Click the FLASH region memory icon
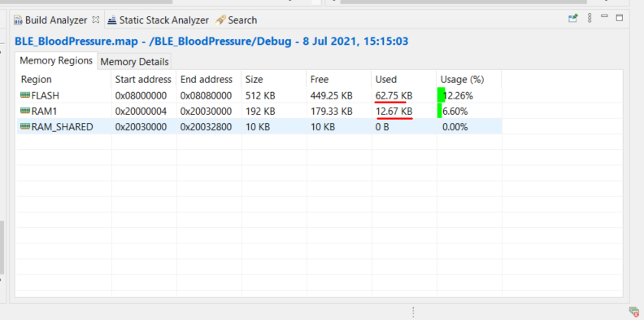This screenshot has width=644, height=320. [25, 95]
